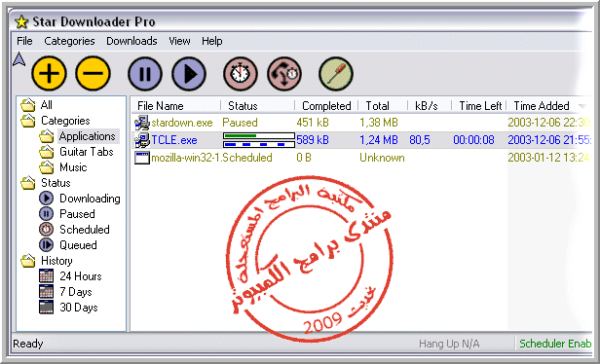Click the Applications folder icon
Screen dimensions: 600x364
tap(47, 136)
